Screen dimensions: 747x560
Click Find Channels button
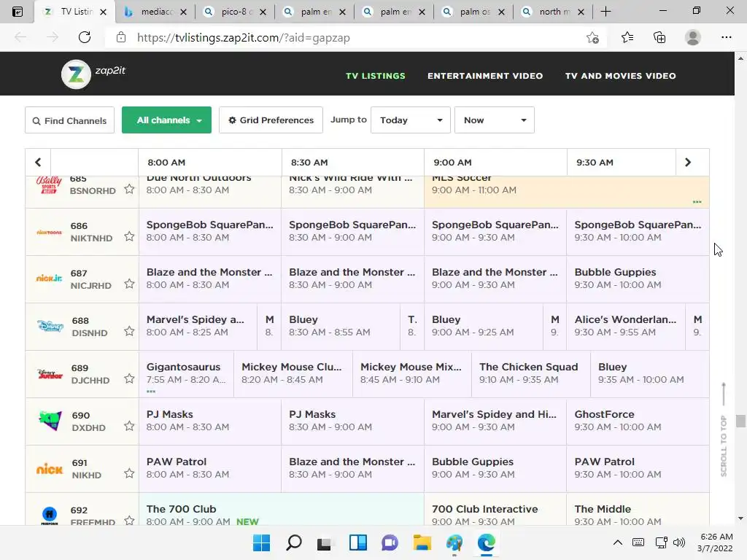[69, 120]
